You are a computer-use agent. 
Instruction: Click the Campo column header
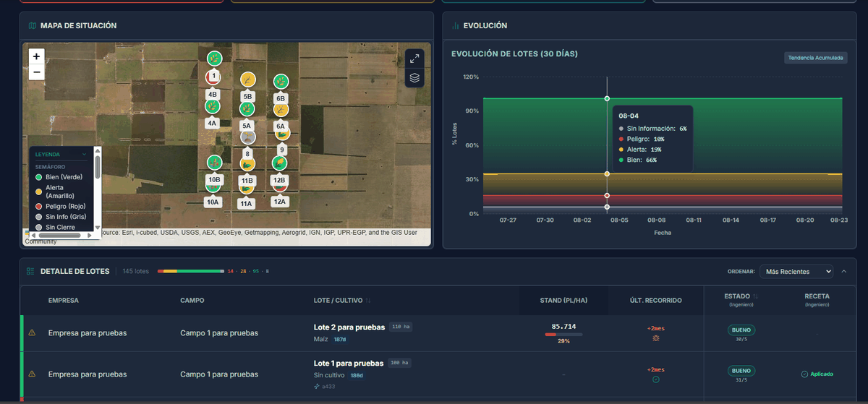point(192,300)
